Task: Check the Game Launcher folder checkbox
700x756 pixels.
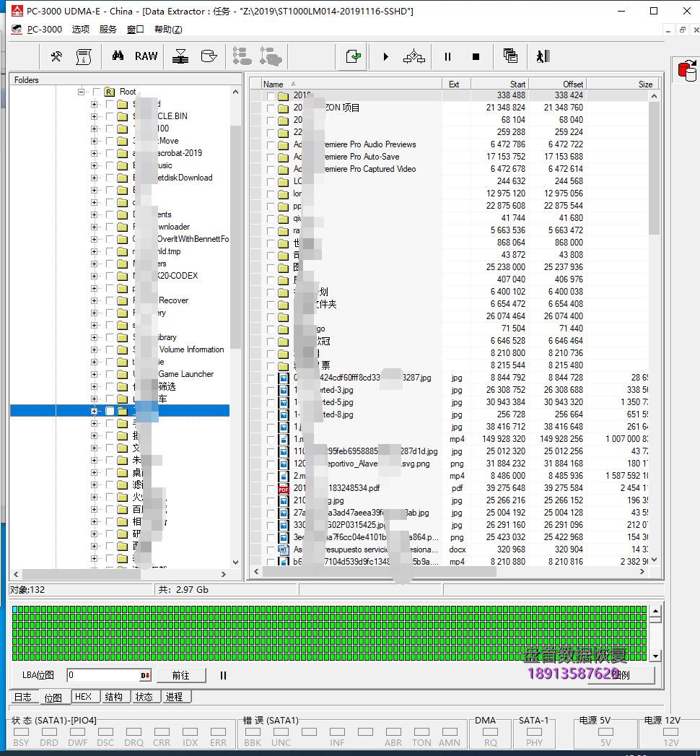Action: click(110, 374)
